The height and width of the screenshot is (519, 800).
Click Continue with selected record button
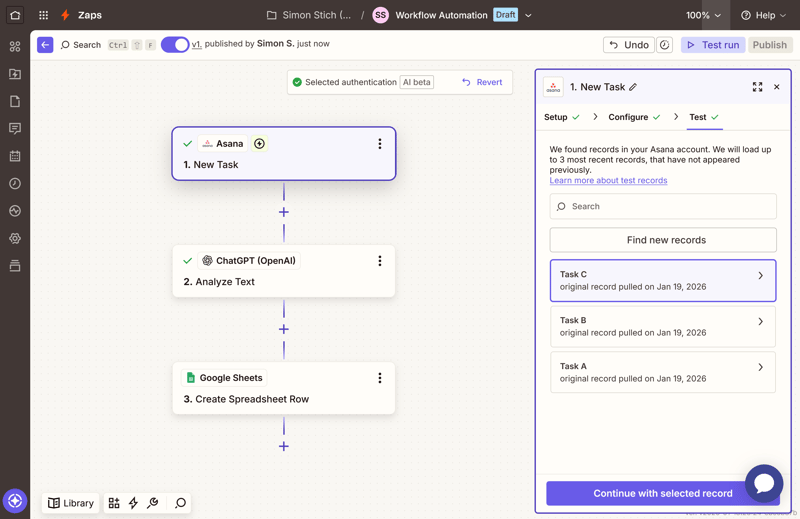tap(662, 493)
